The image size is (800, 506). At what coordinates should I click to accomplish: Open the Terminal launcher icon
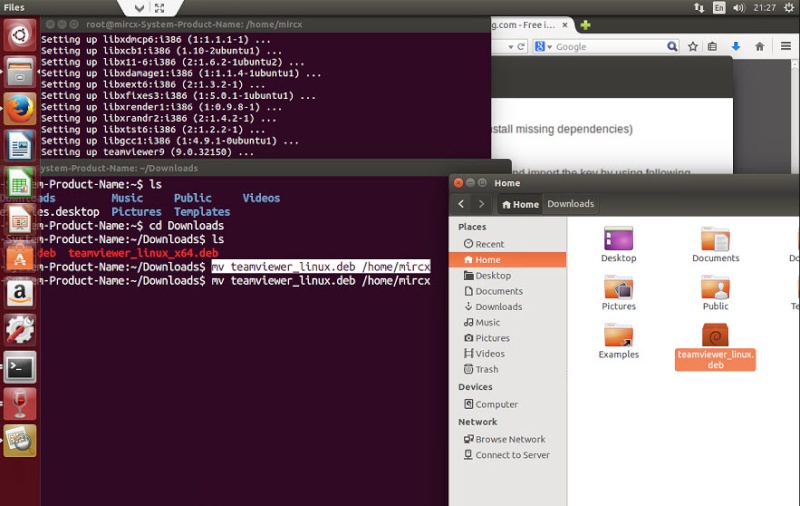pos(20,367)
